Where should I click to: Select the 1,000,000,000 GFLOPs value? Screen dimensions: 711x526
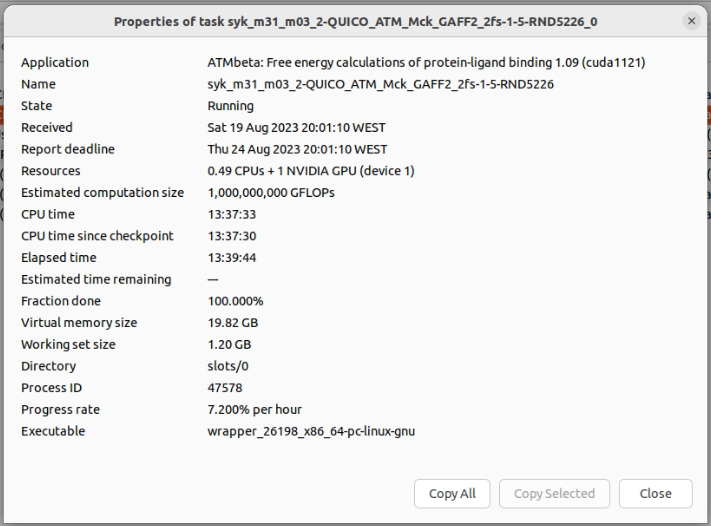click(x=270, y=193)
